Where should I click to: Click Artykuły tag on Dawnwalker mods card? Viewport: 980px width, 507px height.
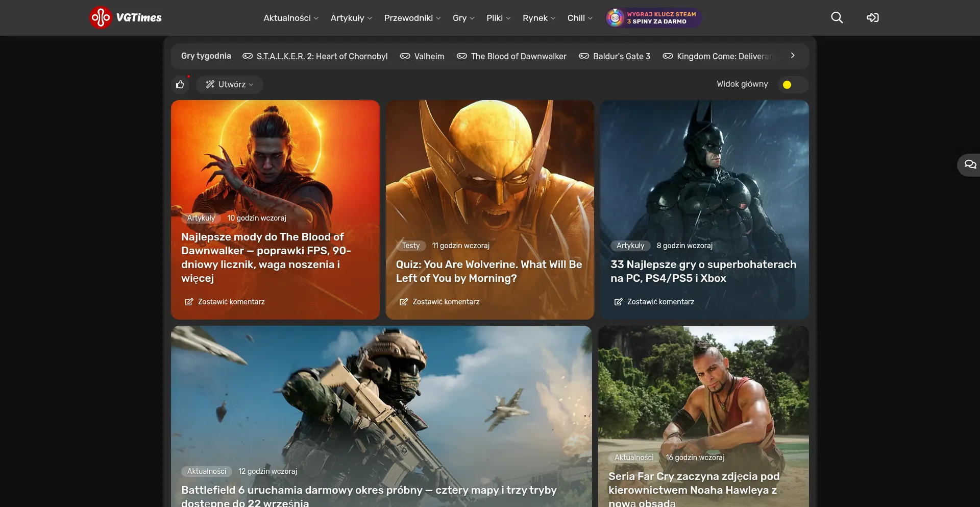pyautogui.click(x=201, y=218)
